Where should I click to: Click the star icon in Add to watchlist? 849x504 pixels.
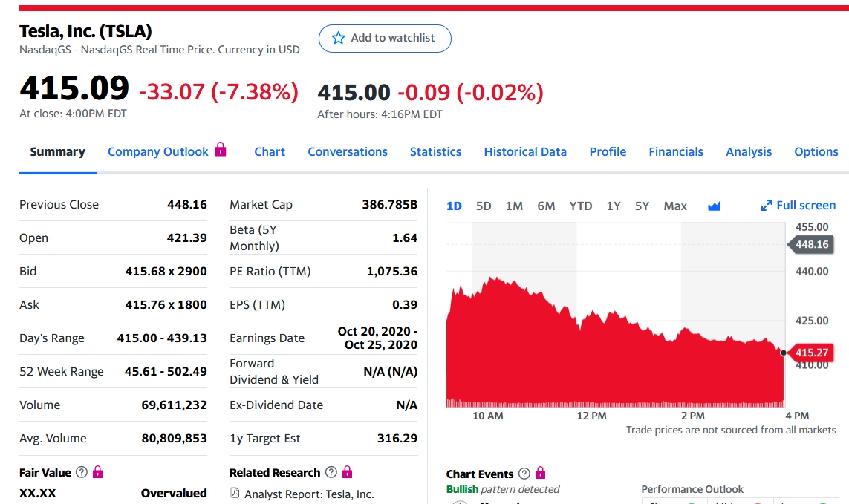pos(338,38)
